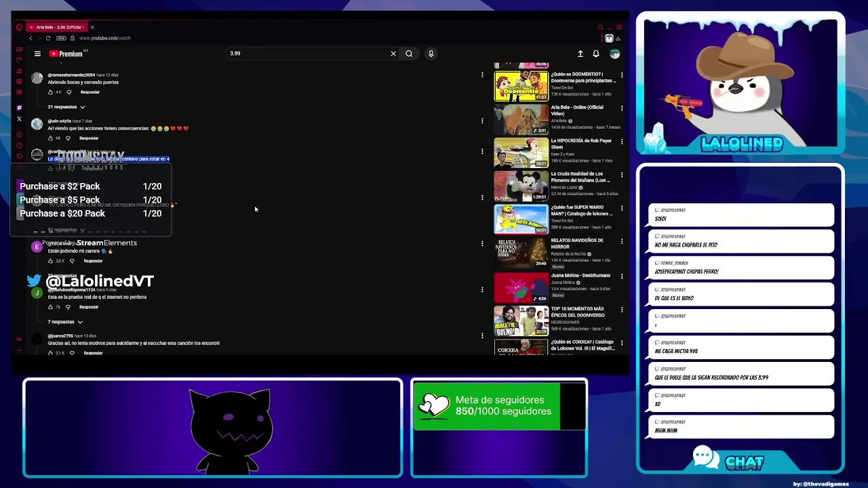Open the '¿Quién es DOOMENTIO?' video thumbnail
Screen dimensions: 868x488
coord(521,85)
